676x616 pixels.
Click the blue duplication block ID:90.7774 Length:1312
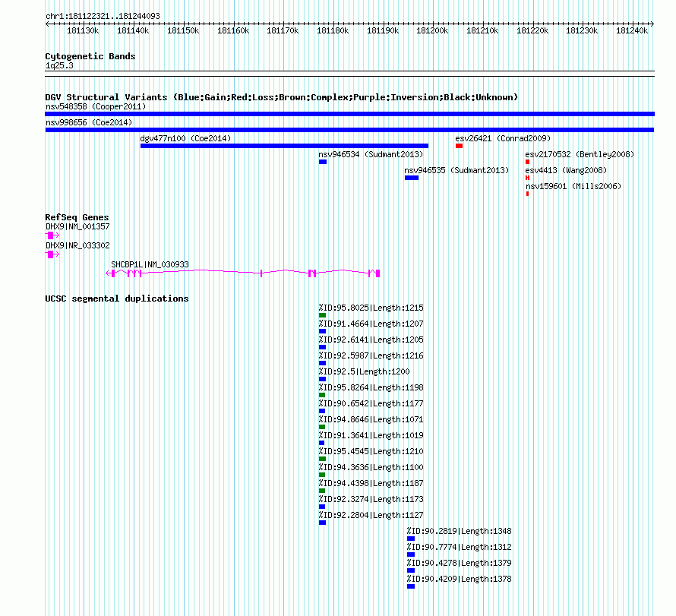(x=411, y=554)
